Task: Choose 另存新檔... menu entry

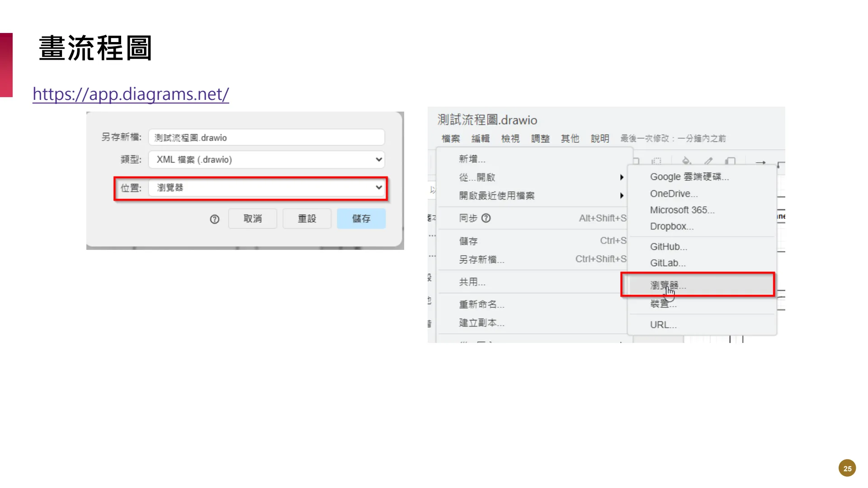Action: tap(533, 259)
